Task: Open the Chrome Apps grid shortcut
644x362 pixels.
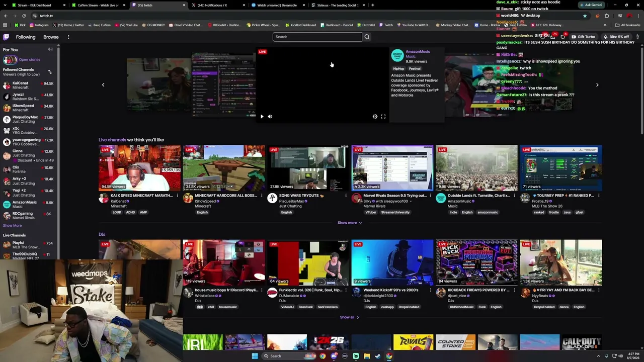Action: pyautogui.click(x=6, y=25)
